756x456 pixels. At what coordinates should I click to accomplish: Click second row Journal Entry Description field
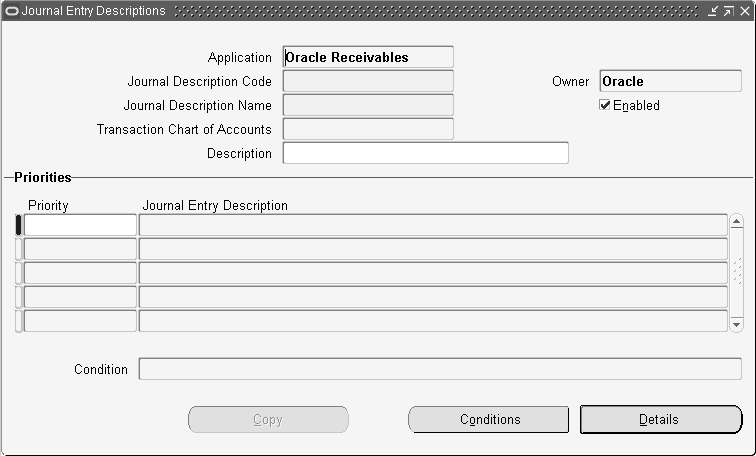click(x=433, y=249)
